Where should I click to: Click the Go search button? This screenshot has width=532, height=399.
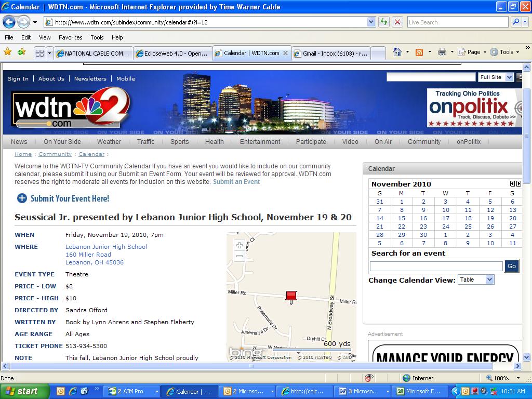pos(512,267)
